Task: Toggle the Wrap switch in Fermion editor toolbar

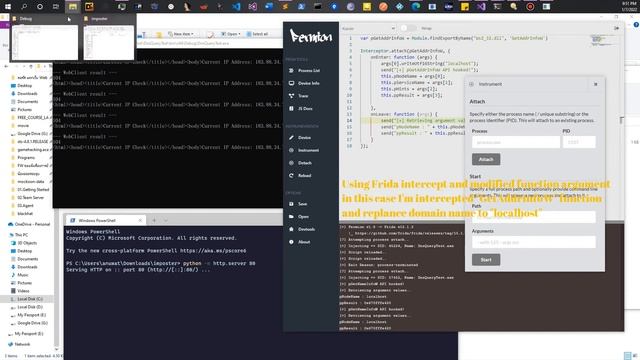Action: tap(408, 28)
